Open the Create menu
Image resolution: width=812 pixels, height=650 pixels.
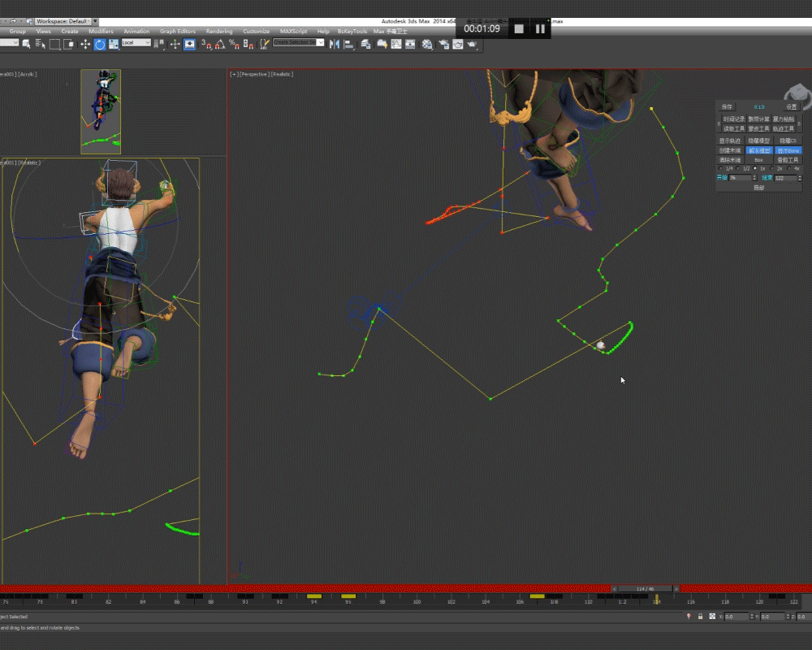[x=70, y=32]
